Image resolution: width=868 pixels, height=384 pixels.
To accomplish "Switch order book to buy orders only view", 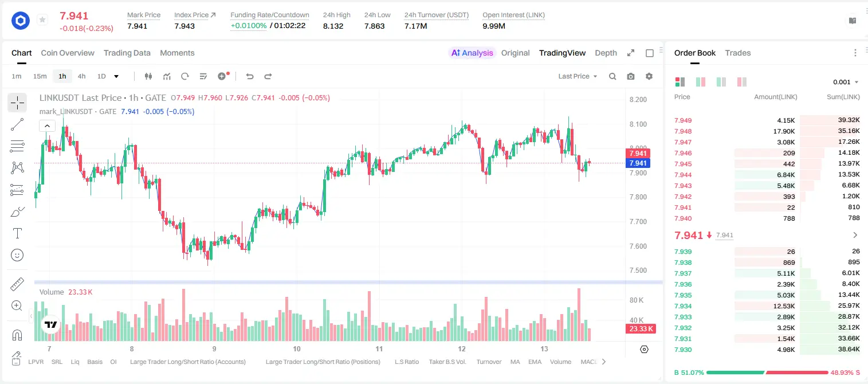I will point(721,82).
